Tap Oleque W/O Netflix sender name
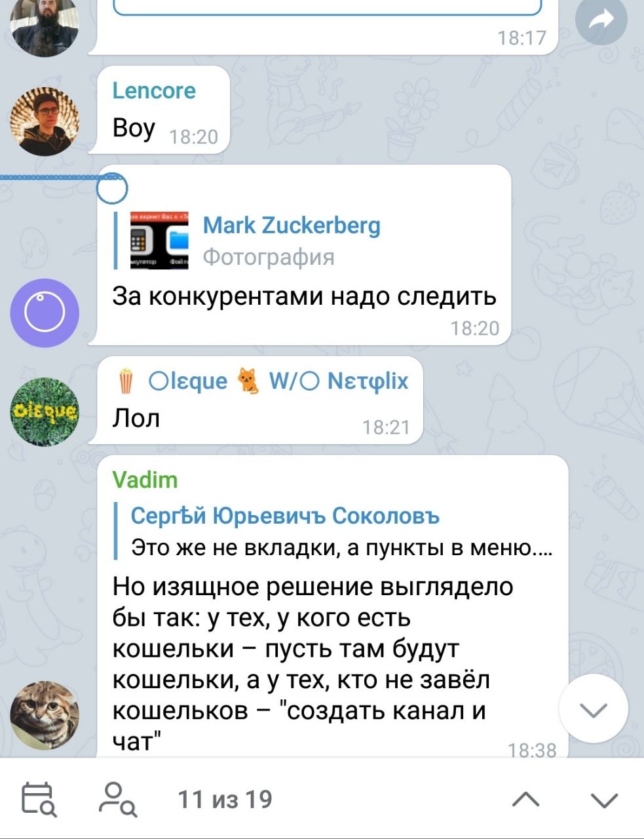This screenshot has height=839, width=644. click(262, 380)
